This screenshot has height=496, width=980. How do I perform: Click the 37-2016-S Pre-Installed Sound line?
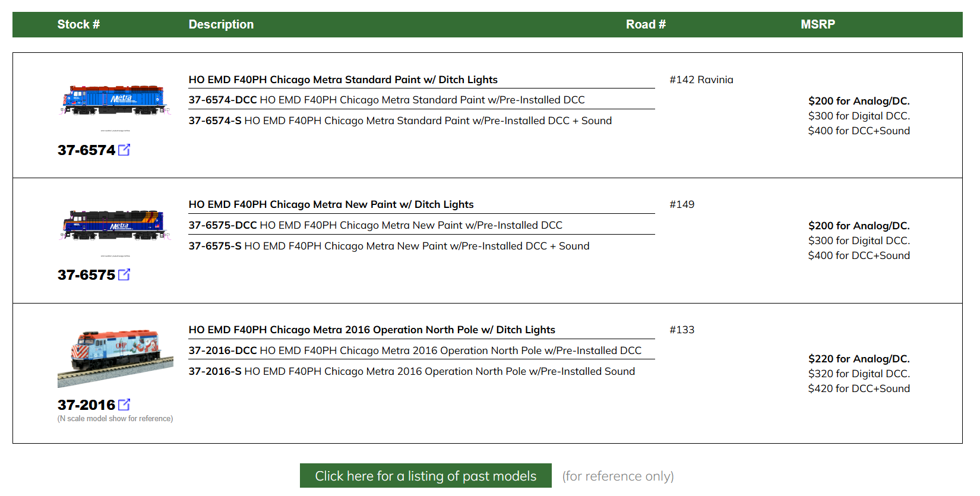[x=412, y=371]
